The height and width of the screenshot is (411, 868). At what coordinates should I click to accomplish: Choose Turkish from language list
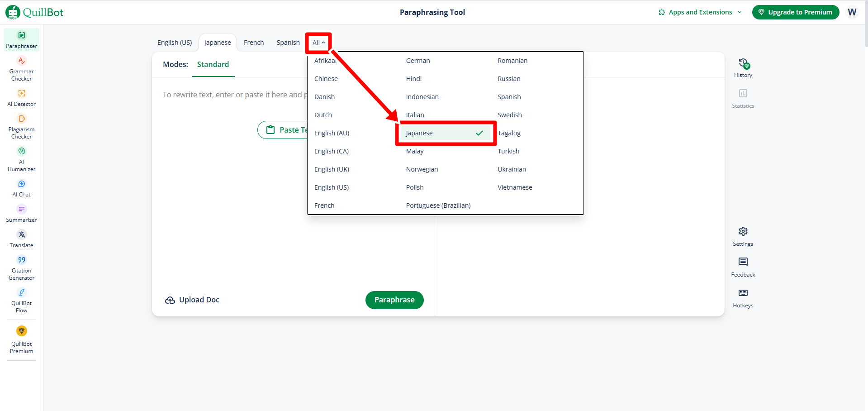click(537, 151)
